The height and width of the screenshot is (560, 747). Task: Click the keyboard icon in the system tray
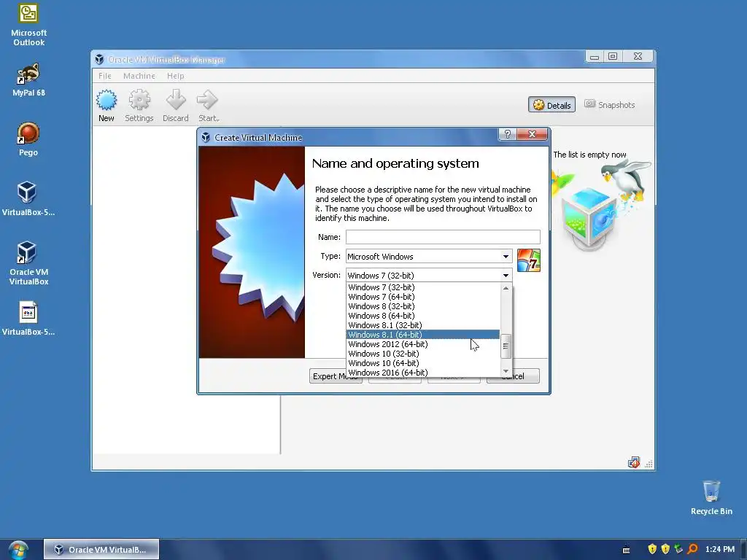(627, 550)
